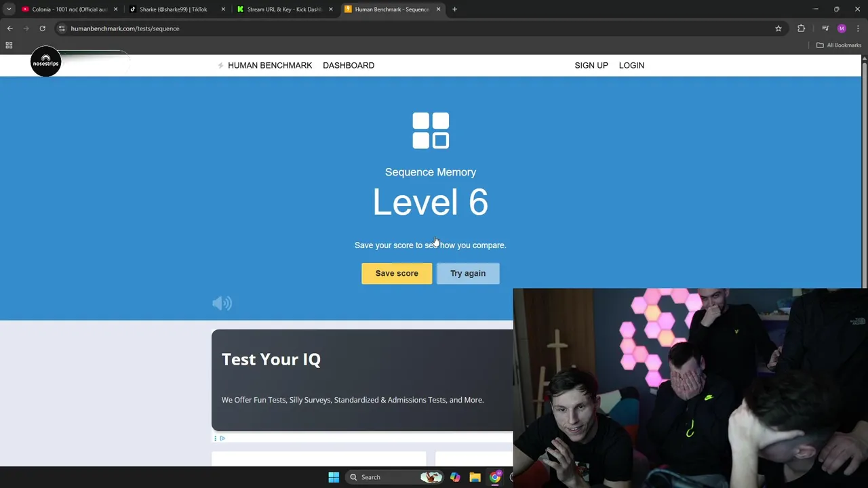This screenshot has width=868, height=488.
Task: Click the "Sequence Memory" heading text
Action: [431, 172]
